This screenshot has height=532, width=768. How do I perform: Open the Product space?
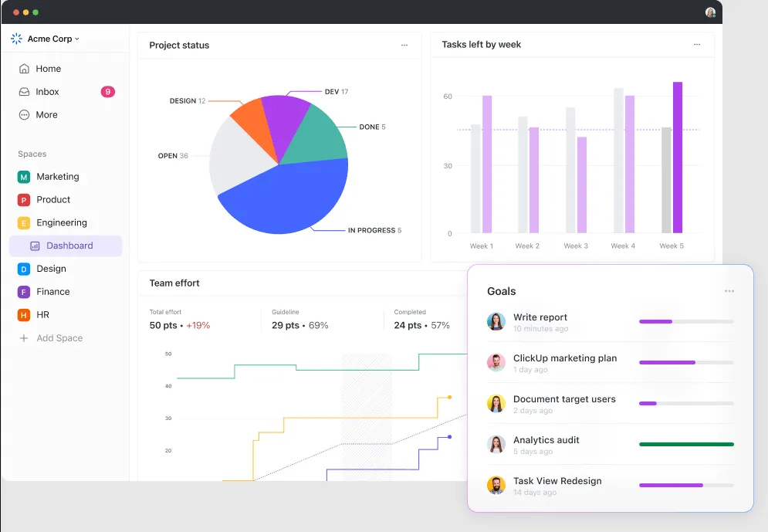pos(53,199)
